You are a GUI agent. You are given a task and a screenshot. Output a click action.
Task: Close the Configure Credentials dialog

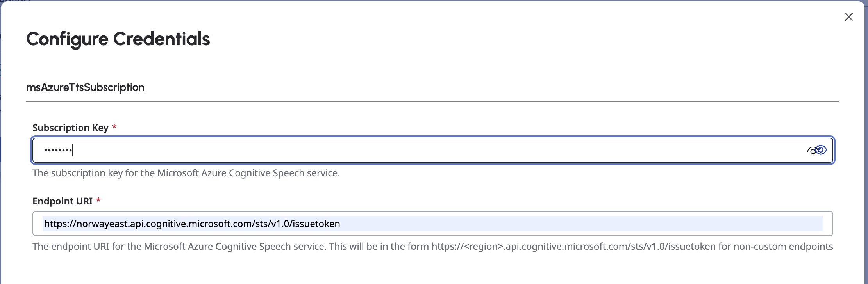(848, 17)
